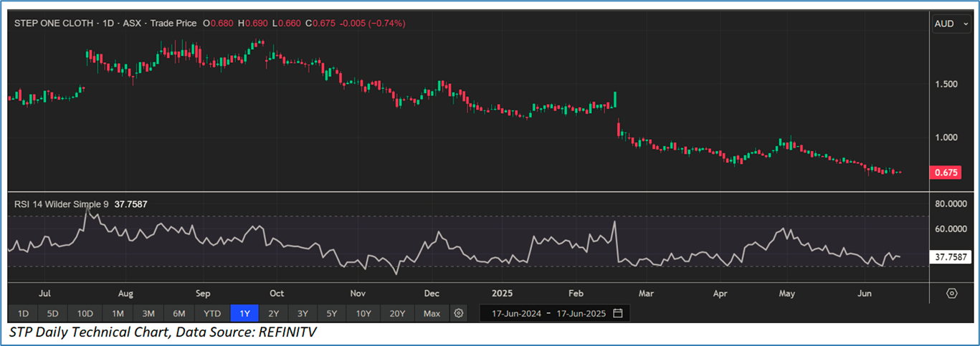Click the RSI 14 Wilder indicator label
980x346 pixels.
(61, 204)
